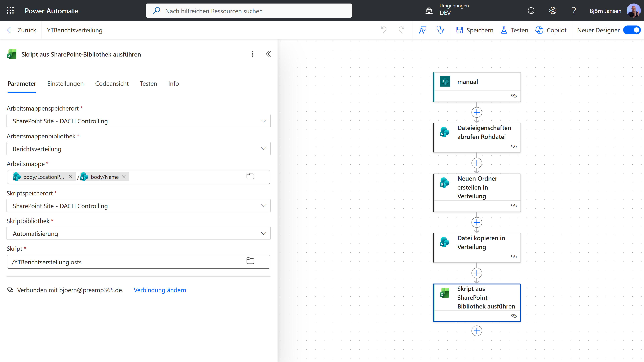Image resolution: width=644 pixels, height=362 pixels.
Task: Select Dateieigenschaften abrufen Rohdatei card
Action: click(477, 138)
